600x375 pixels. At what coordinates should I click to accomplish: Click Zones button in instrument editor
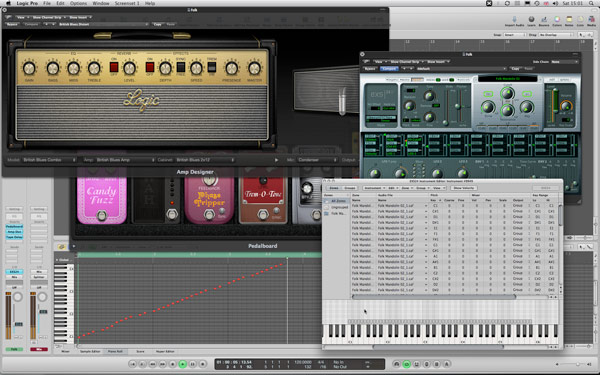pyautogui.click(x=334, y=188)
